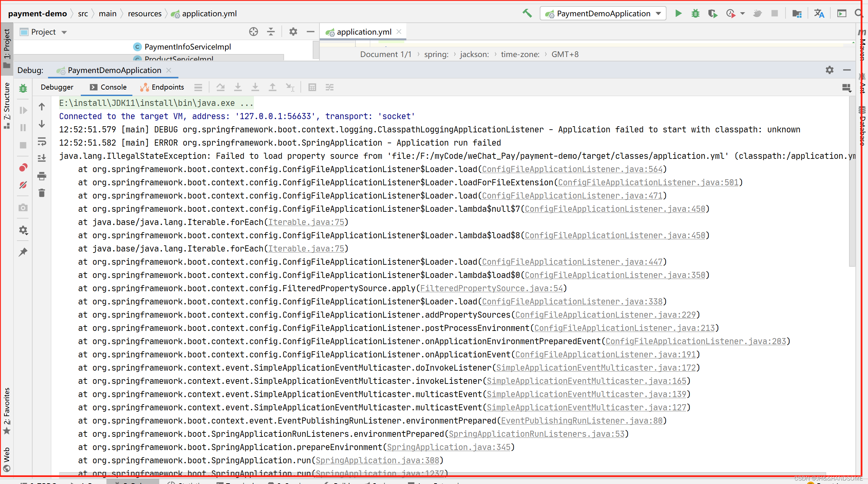Image resolution: width=868 pixels, height=484 pixels.
Task: Click the console Down the Stack Trace arrow
Action: [42, 124]
